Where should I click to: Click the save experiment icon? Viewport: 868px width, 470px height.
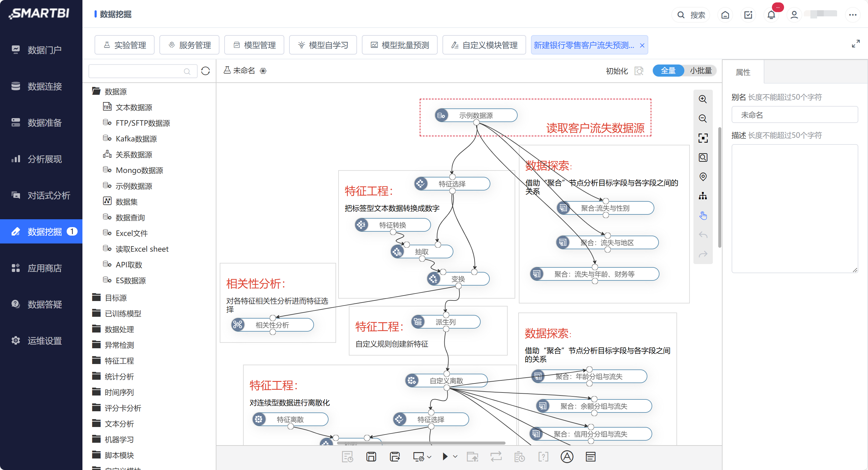pyautogui.click(x=371, y=457)
